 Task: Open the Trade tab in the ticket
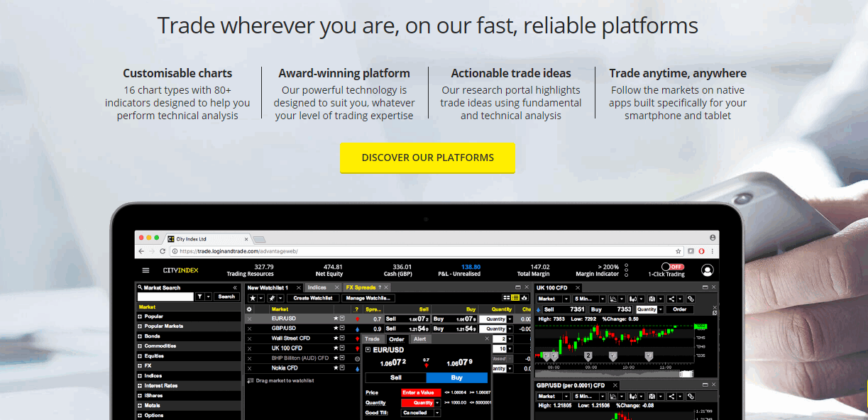point(372,339)
